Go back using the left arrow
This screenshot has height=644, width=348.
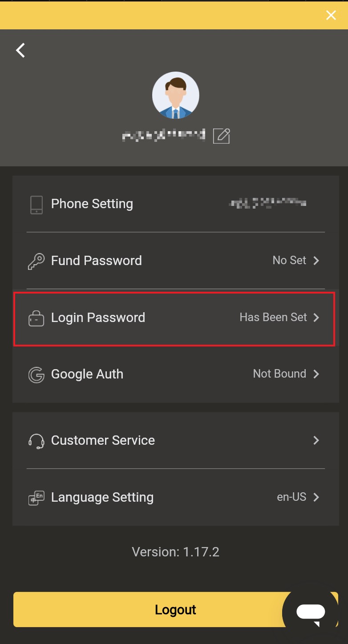click(20, 50)
